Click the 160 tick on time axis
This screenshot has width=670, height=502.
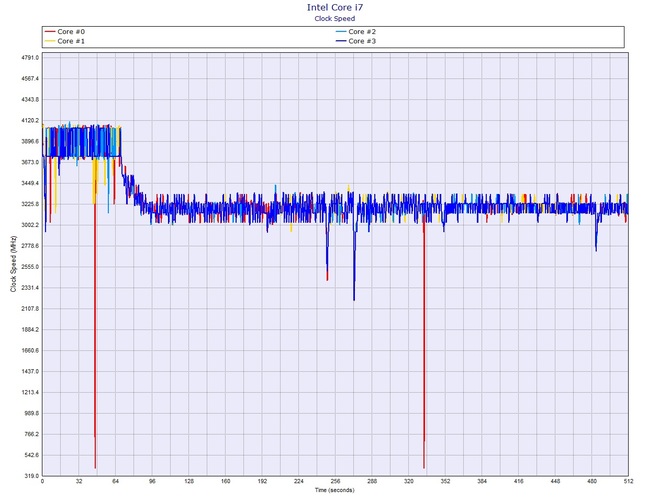point(226,481)
